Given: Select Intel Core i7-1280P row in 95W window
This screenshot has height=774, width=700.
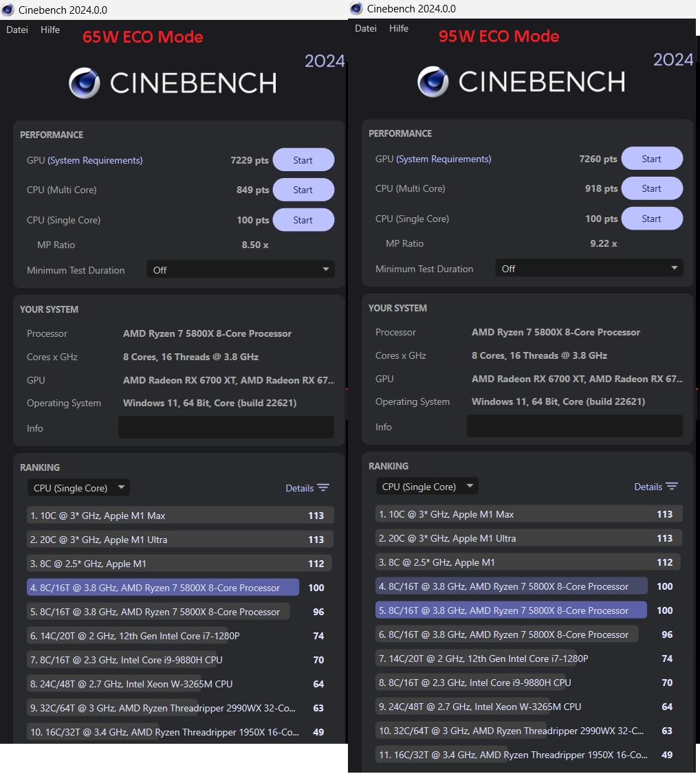Looking at the screenshot, I should tap(529, 659).
